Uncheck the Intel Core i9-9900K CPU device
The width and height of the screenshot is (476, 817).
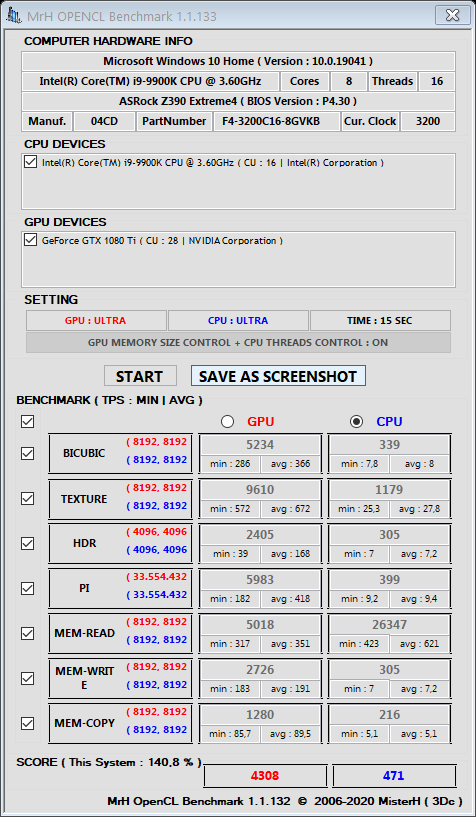point(31,163)
